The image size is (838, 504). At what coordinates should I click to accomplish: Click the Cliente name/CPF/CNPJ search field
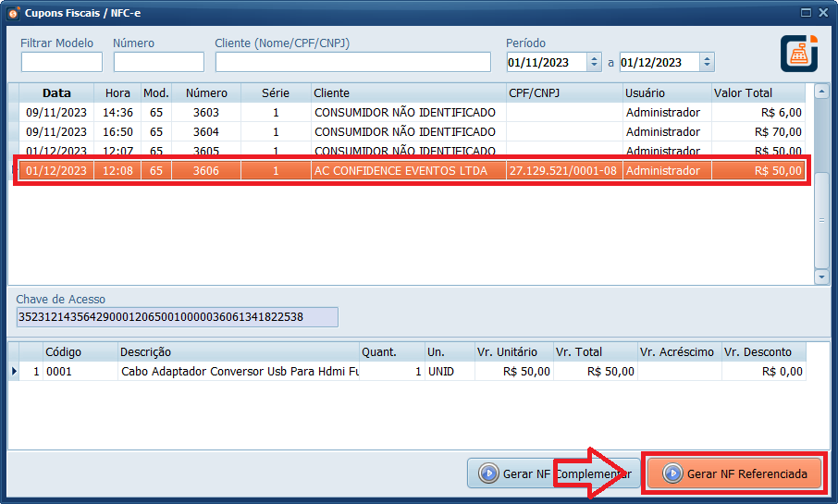352,62
